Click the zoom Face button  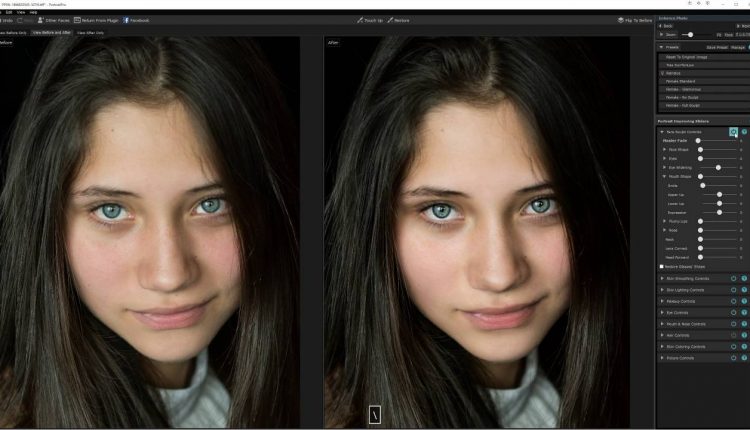(728, 35)
